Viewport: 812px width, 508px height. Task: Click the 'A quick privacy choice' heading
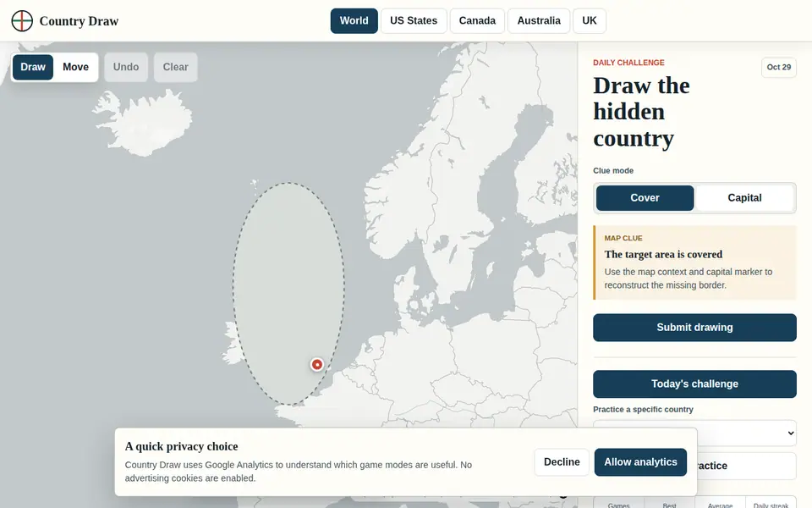pos(181,446)
